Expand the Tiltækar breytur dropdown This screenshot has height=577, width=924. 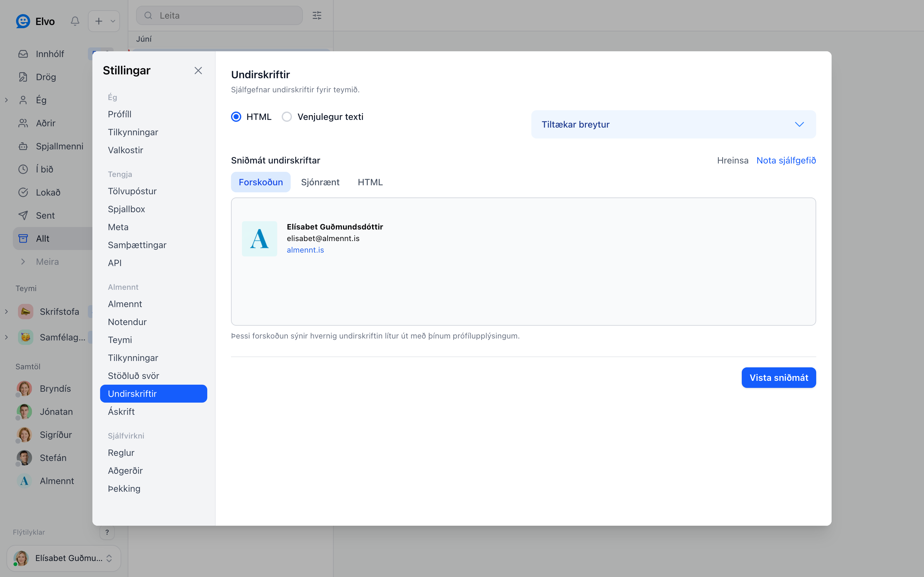point(673,124)
